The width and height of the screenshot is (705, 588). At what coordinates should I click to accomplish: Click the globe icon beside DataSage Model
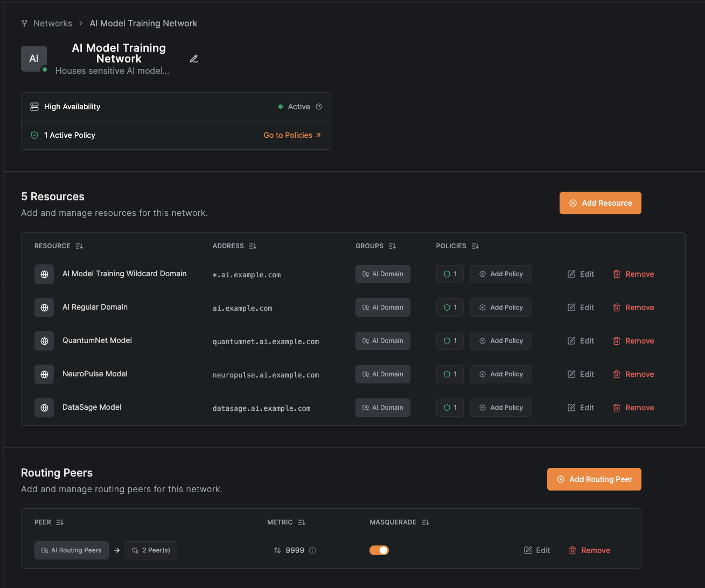tap(44, 408)
